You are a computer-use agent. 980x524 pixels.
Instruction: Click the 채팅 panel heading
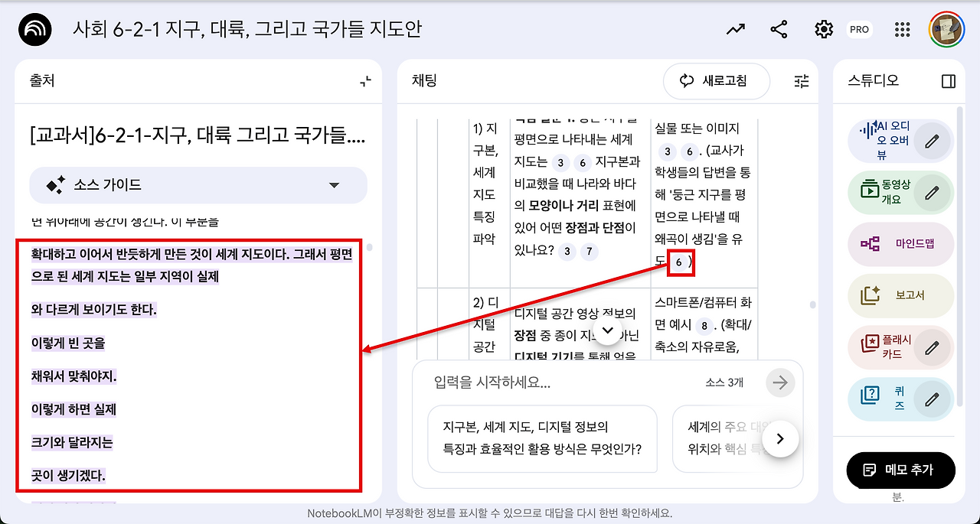(x=424, y=81)
